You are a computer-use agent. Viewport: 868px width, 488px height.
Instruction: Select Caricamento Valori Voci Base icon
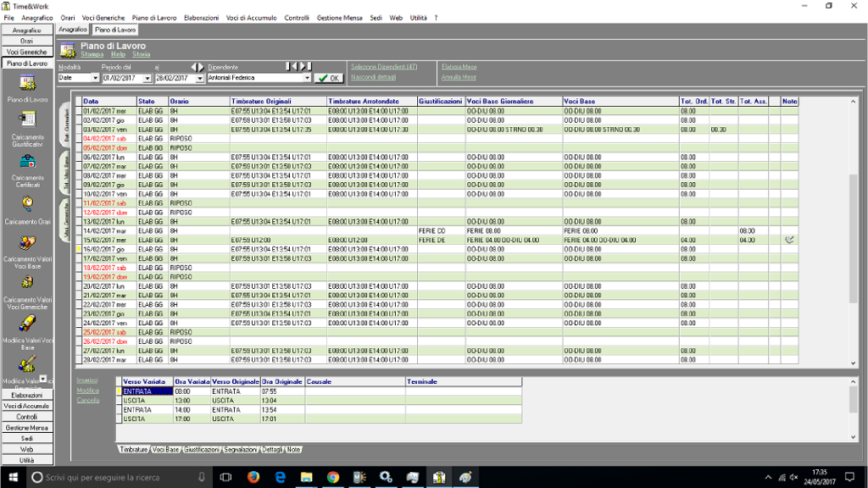(27, 243)
